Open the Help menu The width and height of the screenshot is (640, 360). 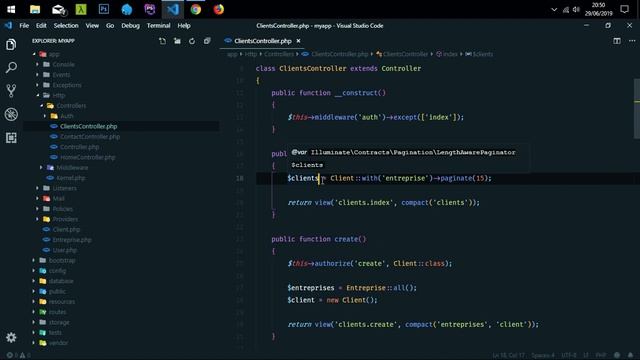(184, 25)
